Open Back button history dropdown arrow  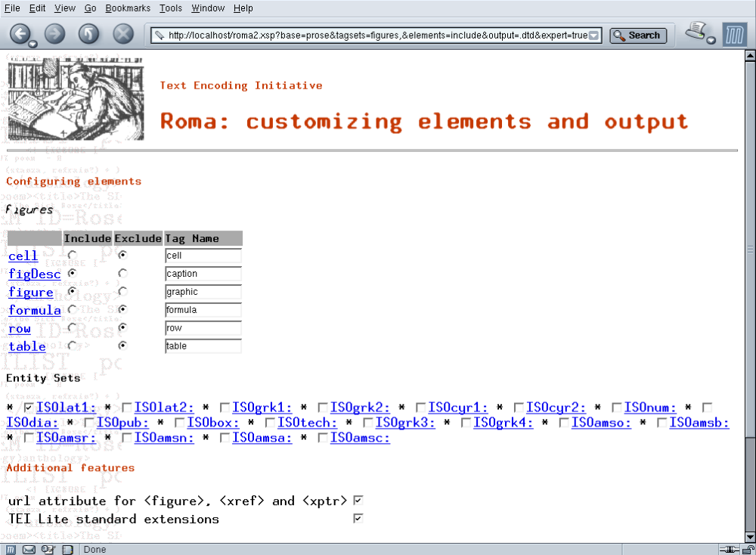[33, 45]
